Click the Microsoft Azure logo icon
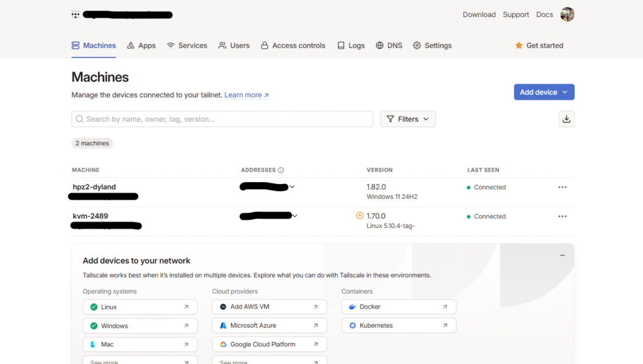The image size is (643, 364). tap(223, 326)
